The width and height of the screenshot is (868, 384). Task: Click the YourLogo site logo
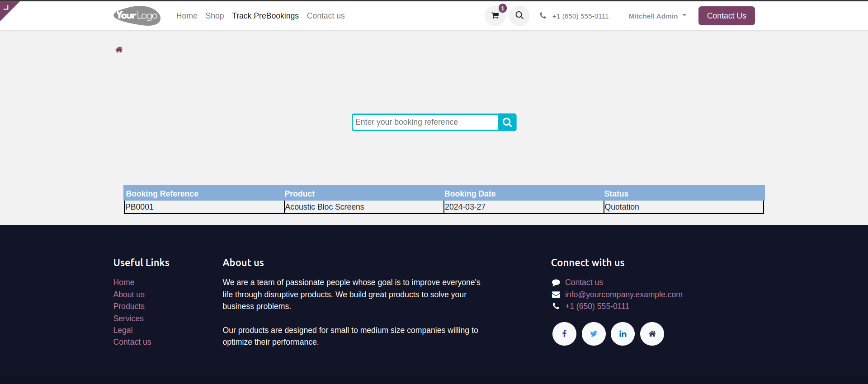click(x=137, y=16)
